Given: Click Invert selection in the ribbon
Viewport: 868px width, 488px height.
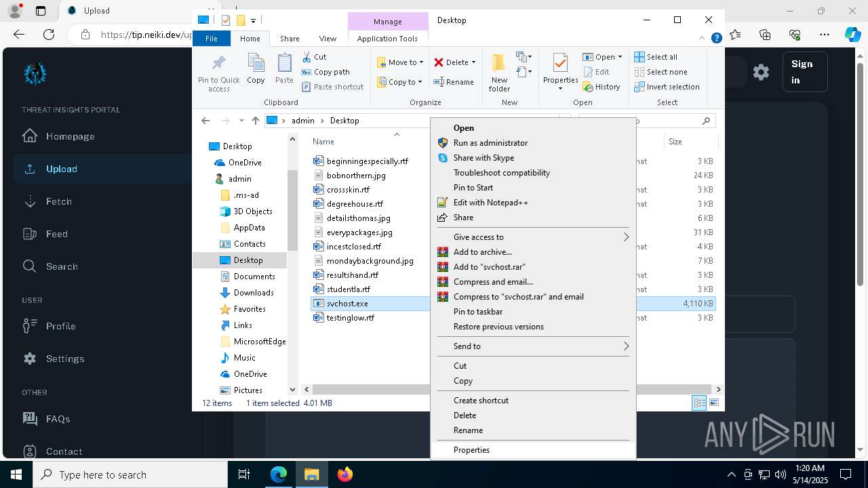Looking at the screenshot, I should pos(667,87).
